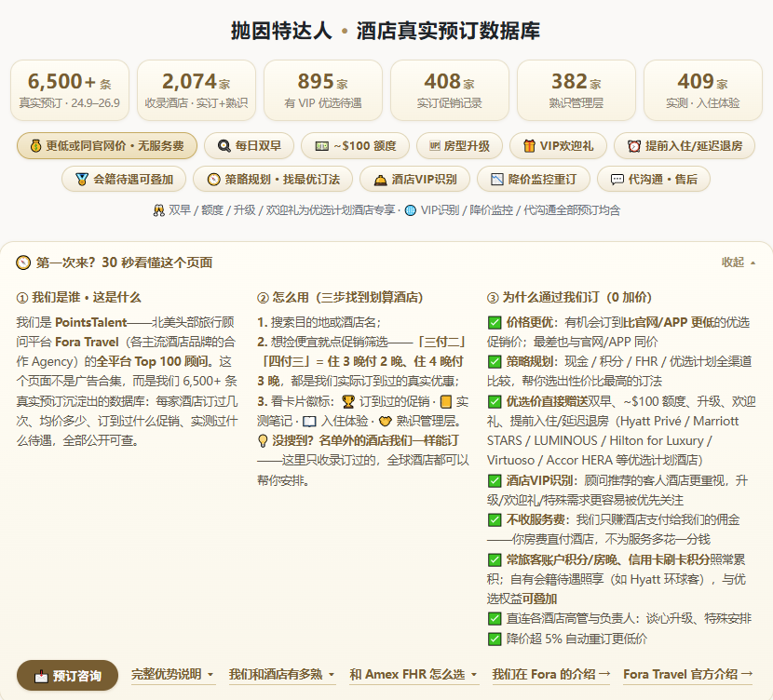Click the speech bubble icon beside 代沟通·售后
Screen dimensions: 773x700
(x=617, y=180)
